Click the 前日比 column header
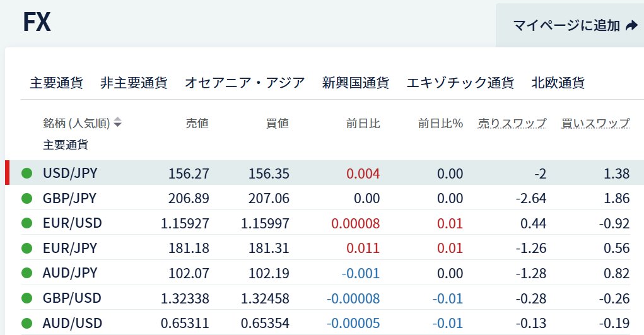The width and height of the screenshot is (644, 335). [x=363, y=123]
